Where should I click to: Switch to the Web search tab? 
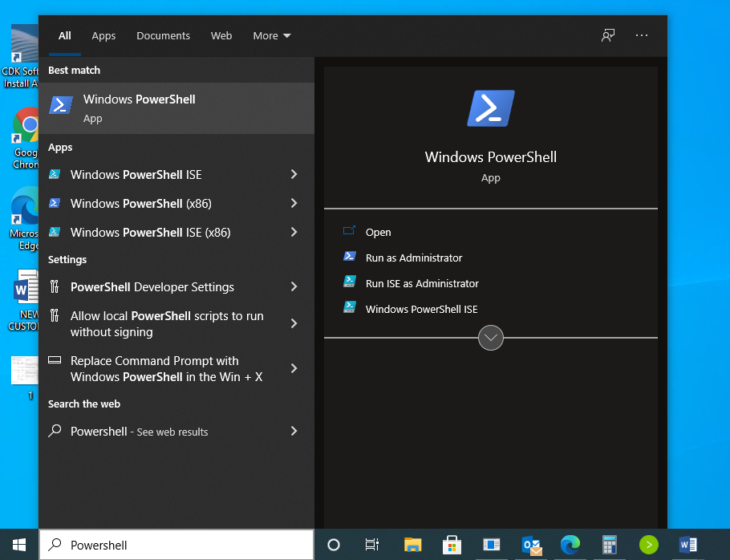[x=221, y=36]
